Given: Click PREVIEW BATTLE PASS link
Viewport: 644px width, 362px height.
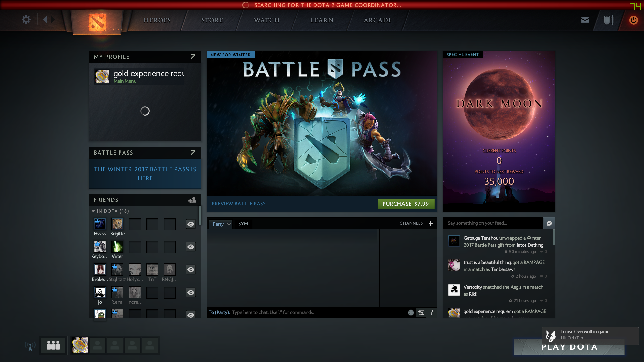Looking at the screenshot, I should pyautogui.click(x=239, y=203).
